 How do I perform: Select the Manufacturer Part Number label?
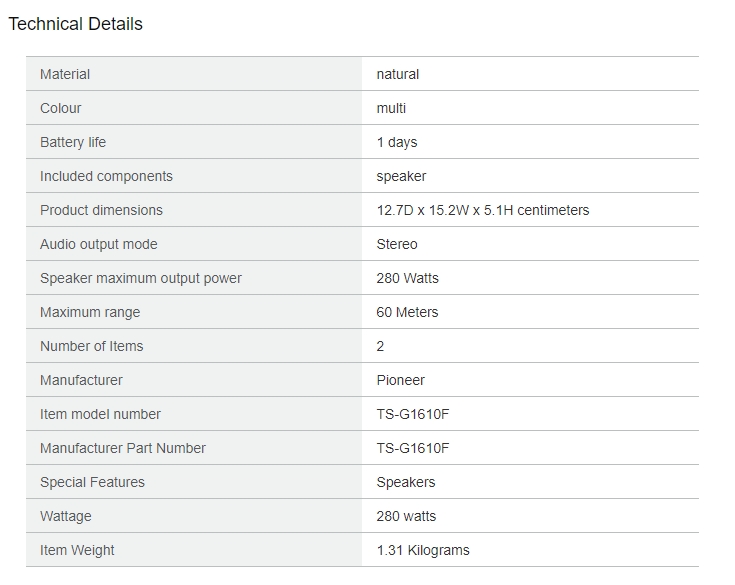(x=123, y=448)
